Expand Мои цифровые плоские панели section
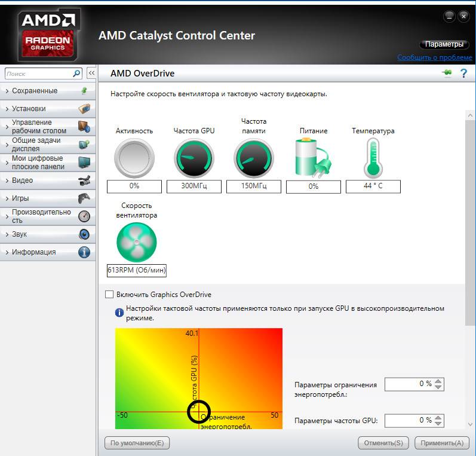Screen dimensions: 476x456 7,163
